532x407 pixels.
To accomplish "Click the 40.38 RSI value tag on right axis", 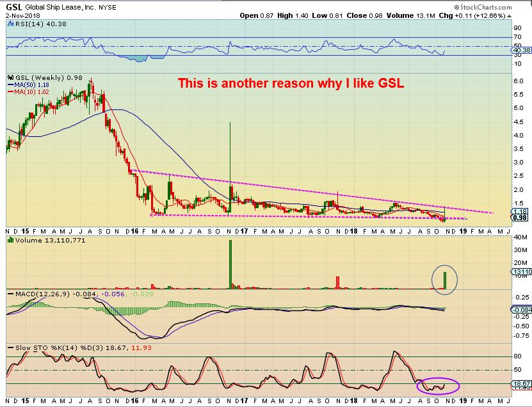I will point(522,50).
